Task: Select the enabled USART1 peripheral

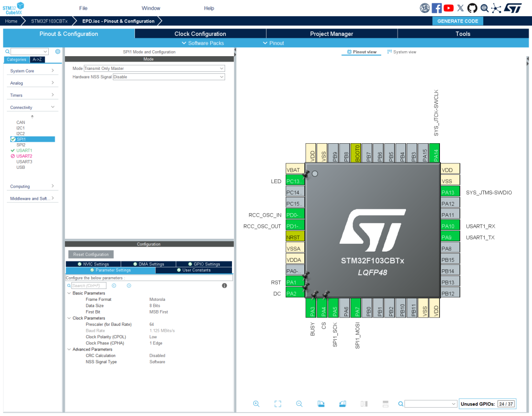Action: [24, 150]
